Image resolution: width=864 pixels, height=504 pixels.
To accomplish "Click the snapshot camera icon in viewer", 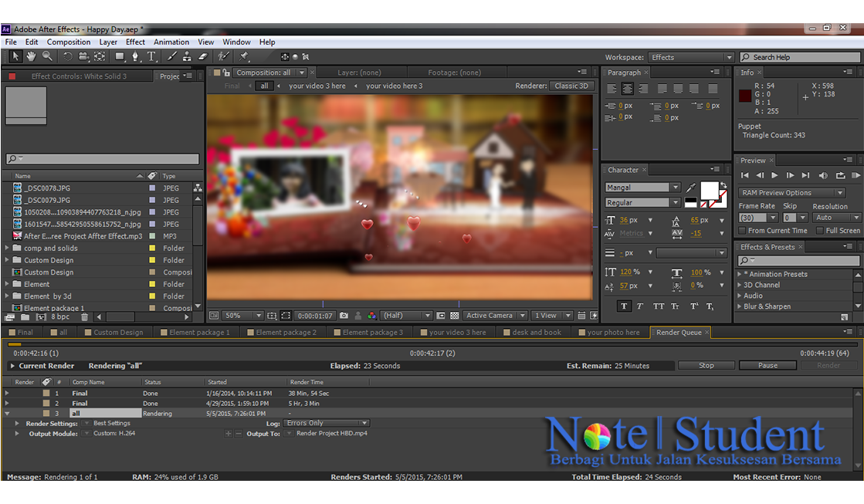I will (344, 316).
